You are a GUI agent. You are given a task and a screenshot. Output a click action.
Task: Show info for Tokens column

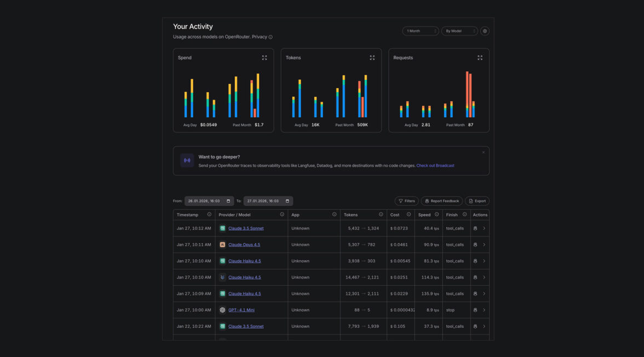coord(381,215)
